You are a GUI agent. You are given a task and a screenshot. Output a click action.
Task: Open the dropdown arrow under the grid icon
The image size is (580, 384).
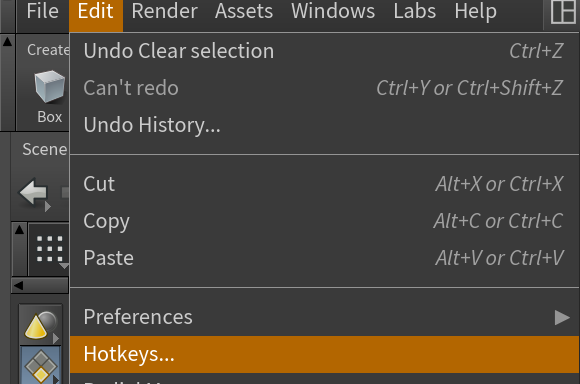pos(64,266)
